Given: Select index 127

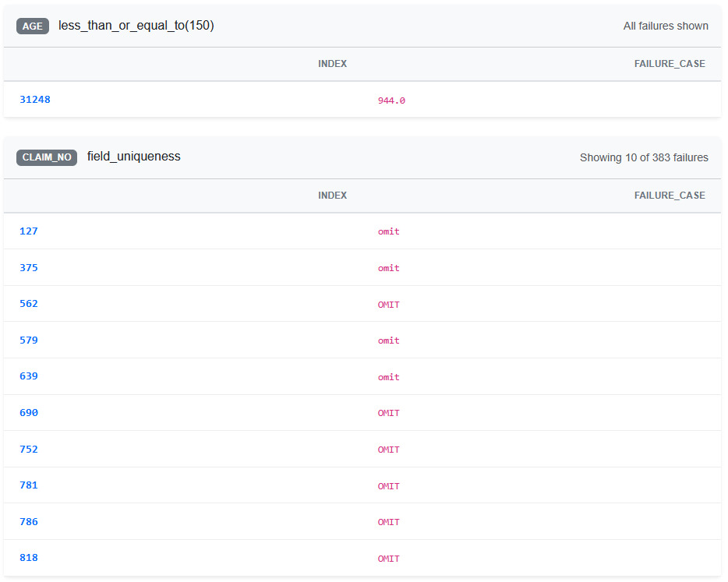Looking at the screenshot, I should [x=29, y=231].
